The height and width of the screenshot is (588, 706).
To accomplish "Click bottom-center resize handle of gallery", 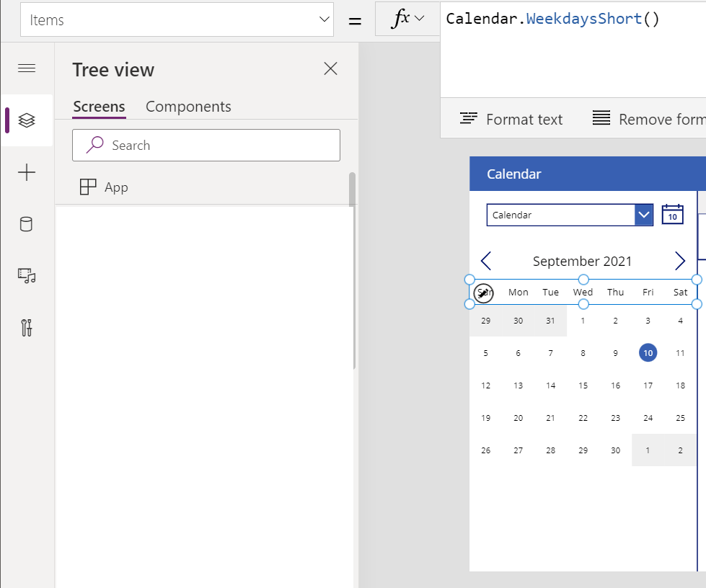I will coord(583,305).
